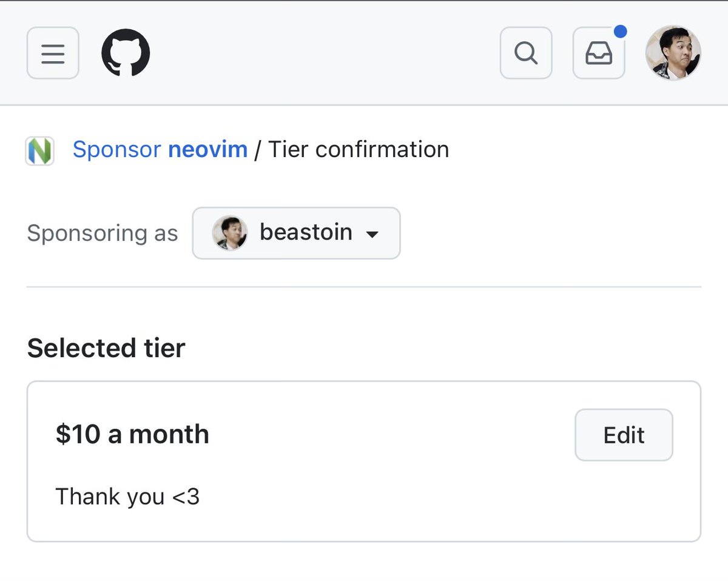Click the Thank you <3 description
Viewport: 728px width, 581px height.
click(x=127, y=497)
